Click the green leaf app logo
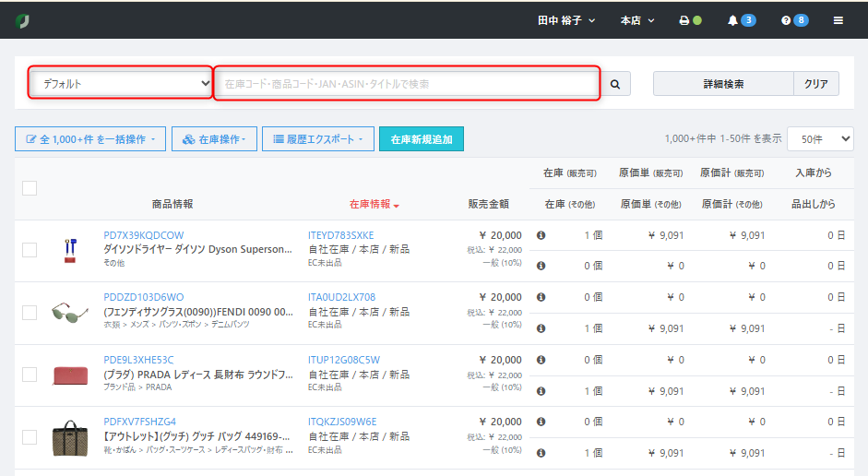868x476 pixels. coord(22,21)
